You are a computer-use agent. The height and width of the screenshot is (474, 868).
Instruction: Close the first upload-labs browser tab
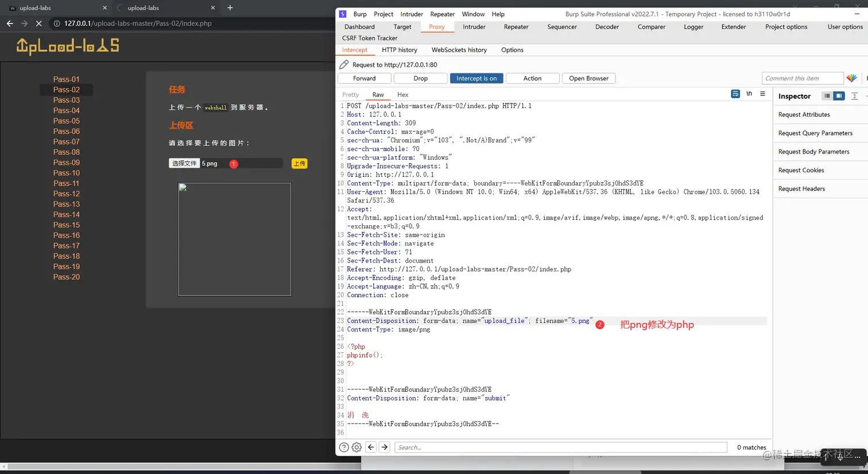[x=104, y=7]
